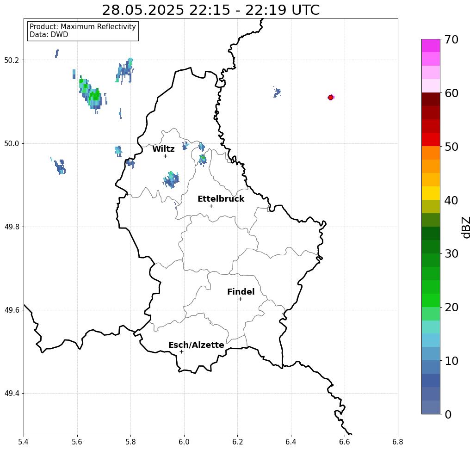Click the colorbar label 40

tap(451, 200)
